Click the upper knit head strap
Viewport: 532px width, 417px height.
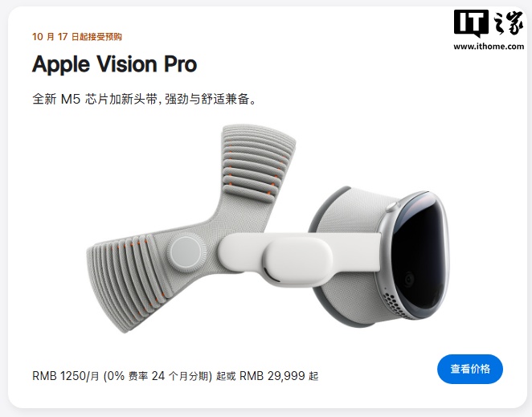click(256, 163)
